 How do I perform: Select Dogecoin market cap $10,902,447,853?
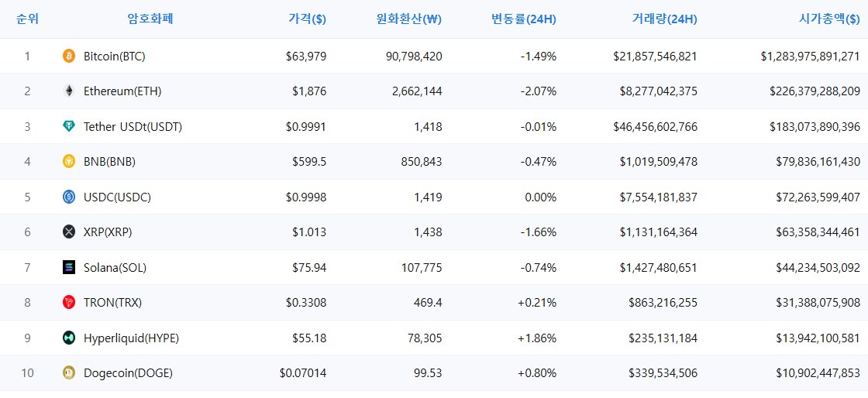[x=818, y=373]
